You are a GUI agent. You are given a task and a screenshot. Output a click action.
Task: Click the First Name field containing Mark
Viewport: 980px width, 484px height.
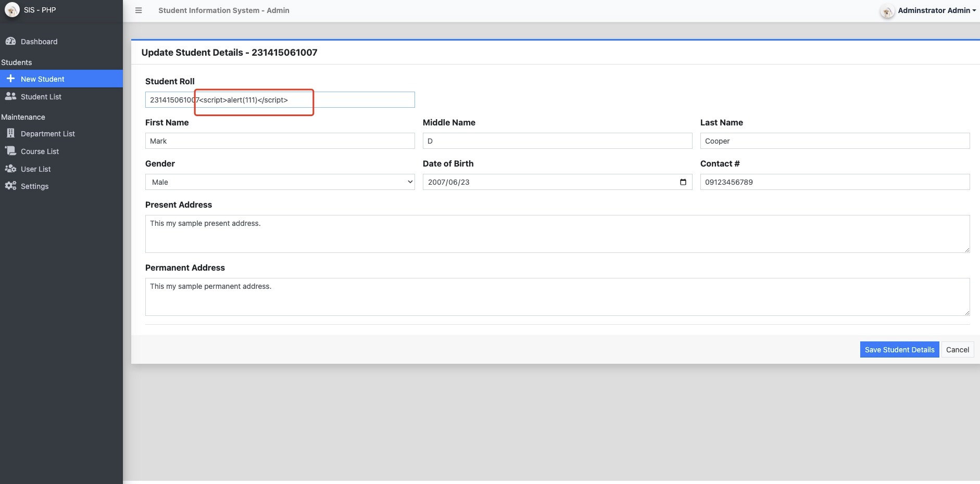tap(280, 141)
